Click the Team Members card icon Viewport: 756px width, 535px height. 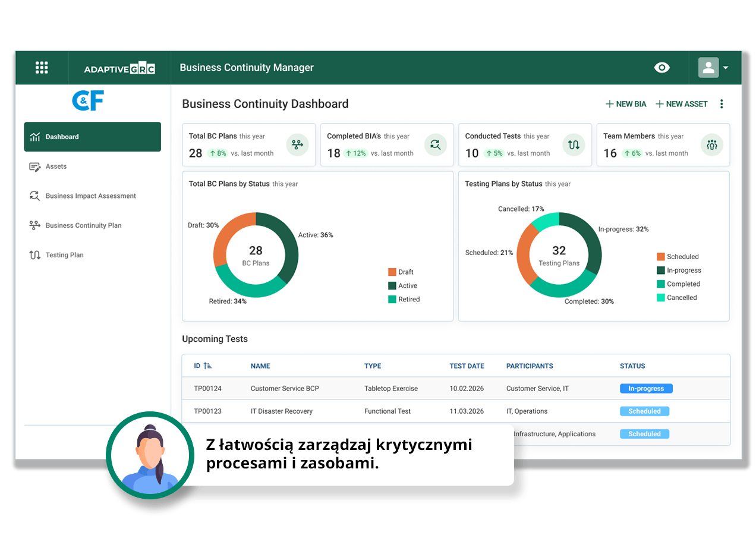[x=711, y=144]
